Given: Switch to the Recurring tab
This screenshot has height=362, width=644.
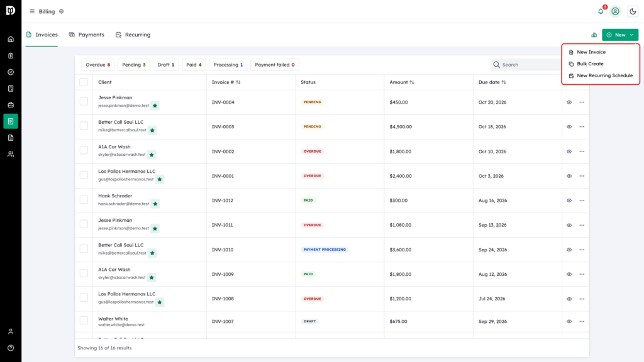Looking at the screenshot, I should tap(133, 35).
